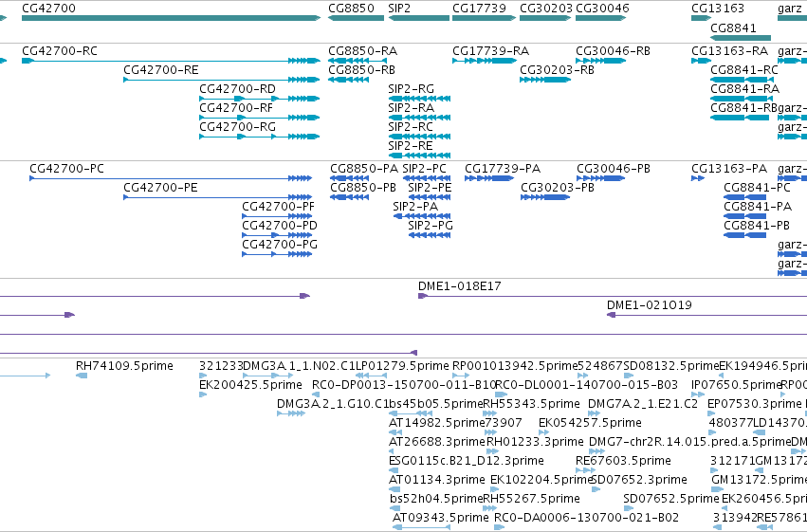The image size is (807, 532).
Task: Select EST RC0-DA0006-130700-021-B02
Action: pos(499,527)
